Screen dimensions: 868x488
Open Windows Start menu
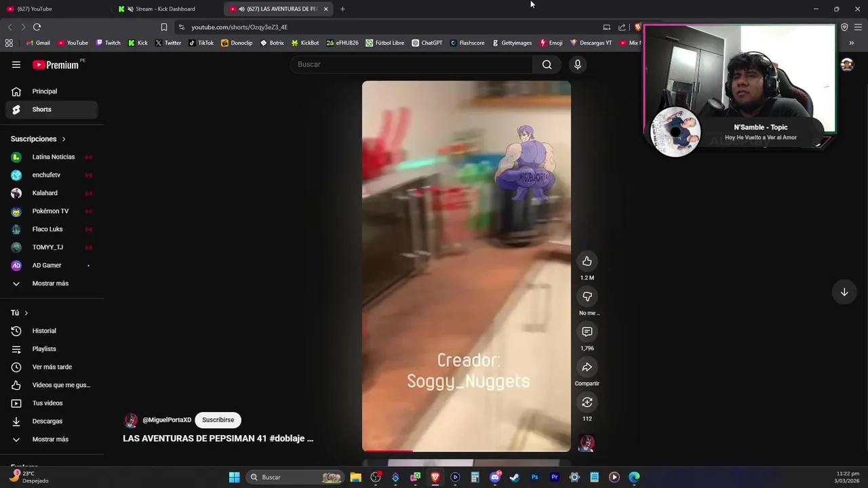click(x=234, y=477)
